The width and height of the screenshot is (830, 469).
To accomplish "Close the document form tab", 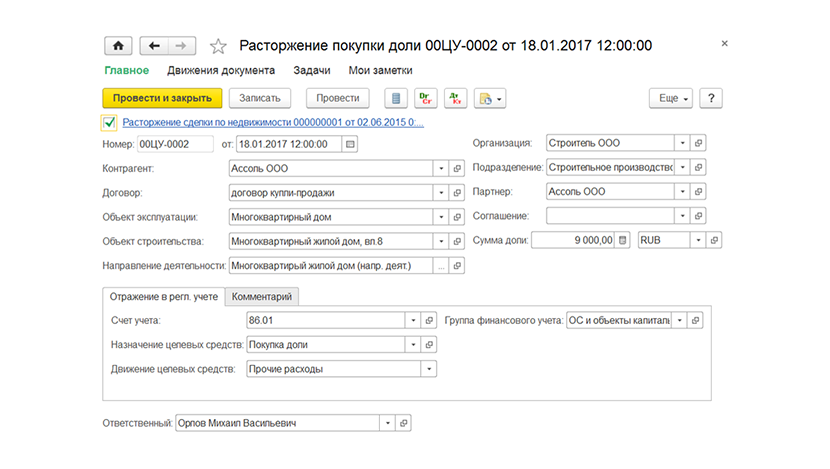I will [725, 43].
